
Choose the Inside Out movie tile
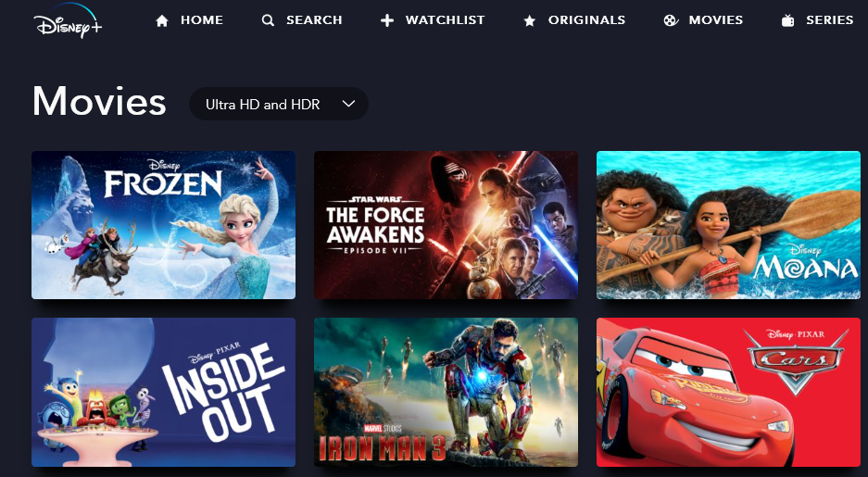click(163, 393)
